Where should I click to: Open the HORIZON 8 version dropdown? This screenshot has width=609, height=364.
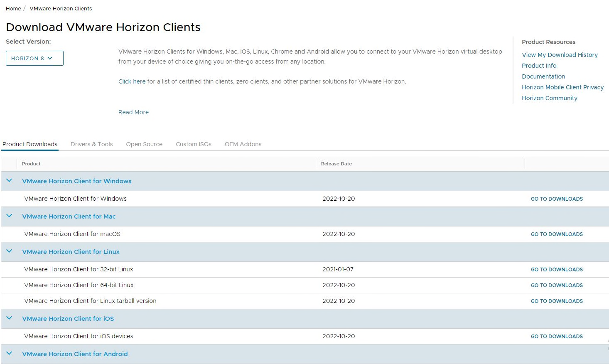pyautogui.click(x=34, y=58)
